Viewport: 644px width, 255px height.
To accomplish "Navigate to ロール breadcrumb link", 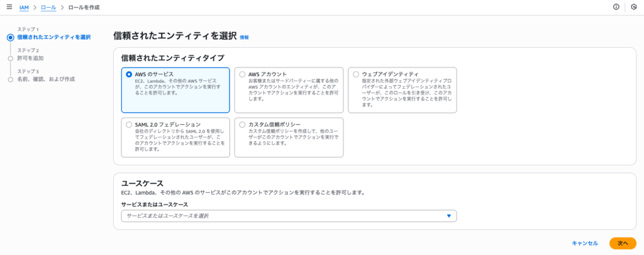I will tap(48, 7).
